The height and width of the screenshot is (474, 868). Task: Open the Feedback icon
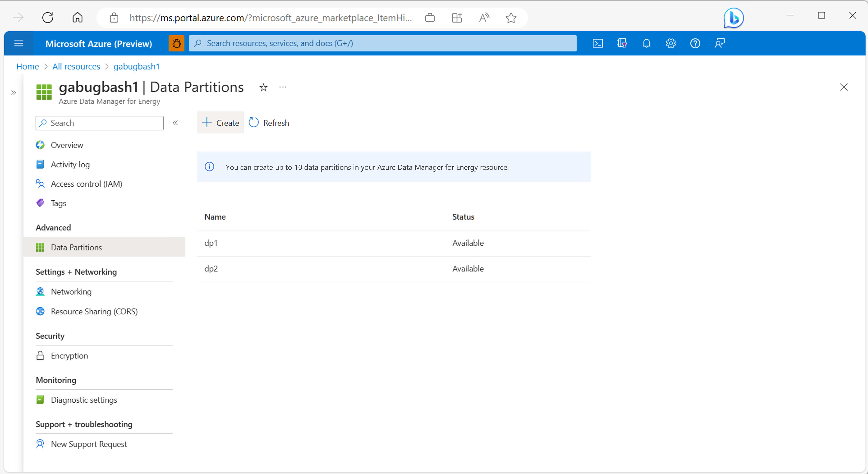click(x=719, y=43)
